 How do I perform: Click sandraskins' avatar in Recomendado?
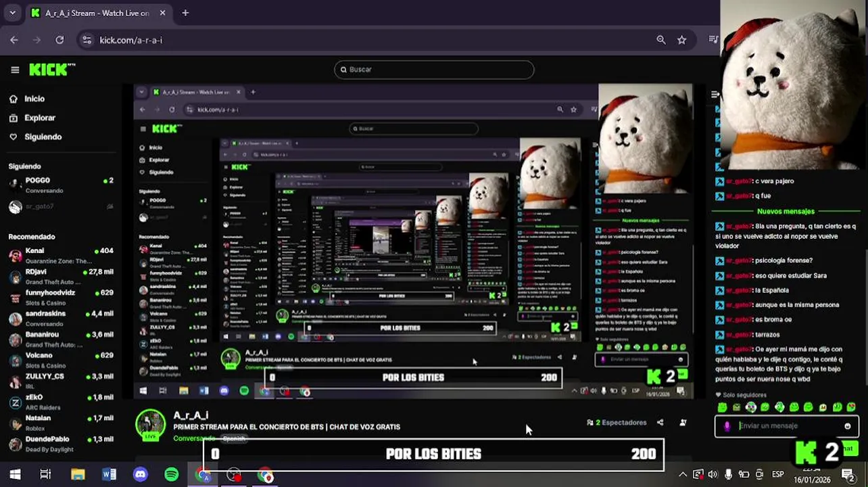[x=15, y=318]
